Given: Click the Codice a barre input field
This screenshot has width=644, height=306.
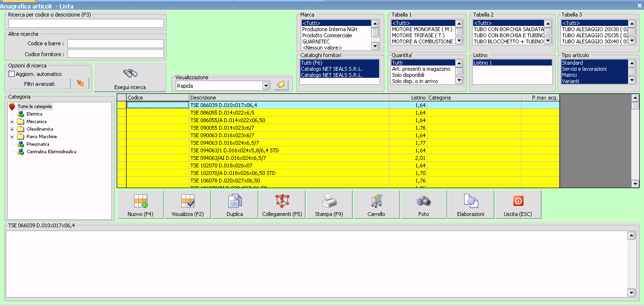Looking at the screenshot, I should [x=115, y=43].
